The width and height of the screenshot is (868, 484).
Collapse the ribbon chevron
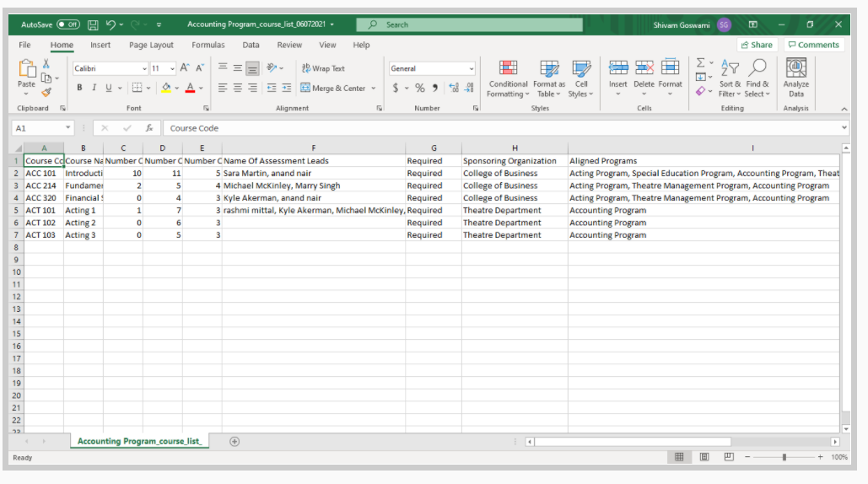tap(844, 109)
